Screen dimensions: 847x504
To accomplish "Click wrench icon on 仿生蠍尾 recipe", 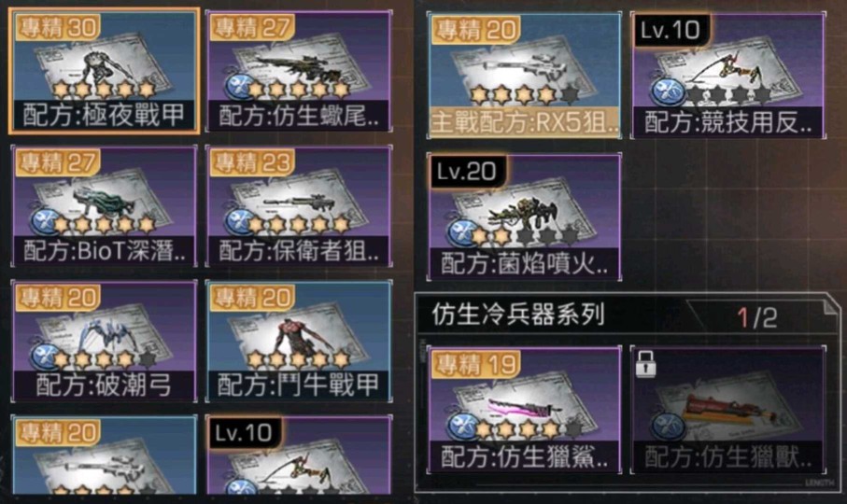I will (x=239, y=87).
